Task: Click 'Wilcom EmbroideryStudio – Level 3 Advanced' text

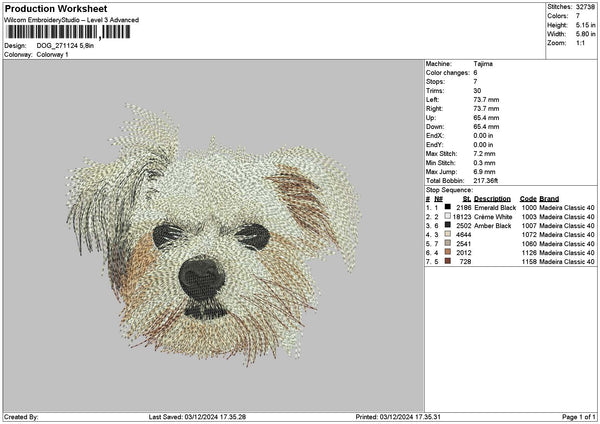Action: point(71,20)
